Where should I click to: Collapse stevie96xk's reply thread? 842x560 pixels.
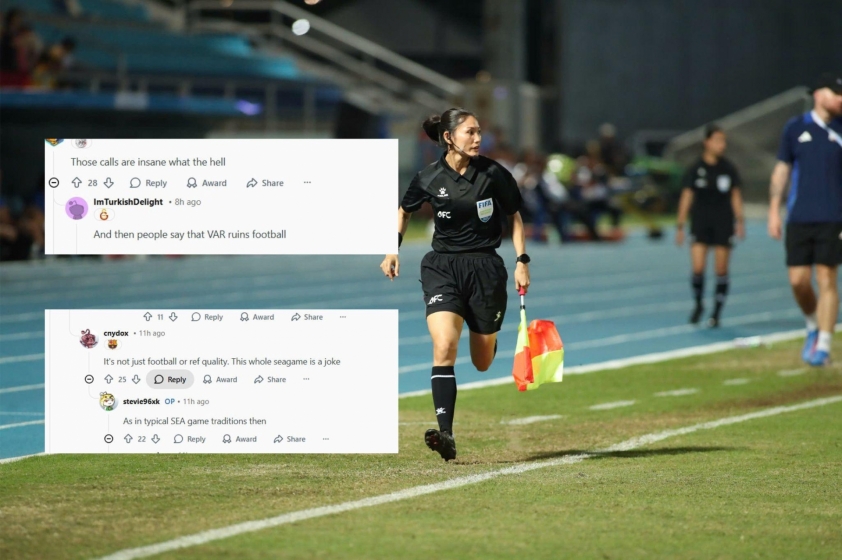(108, 439)
